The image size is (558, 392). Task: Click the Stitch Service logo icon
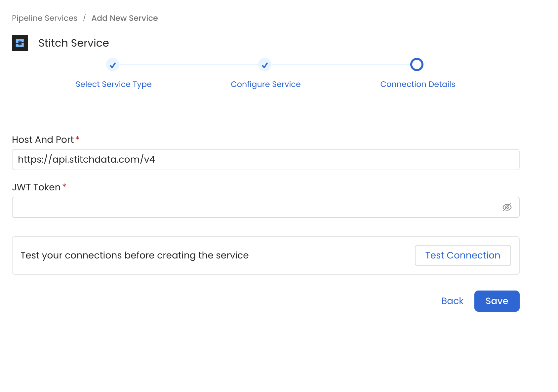20,43
